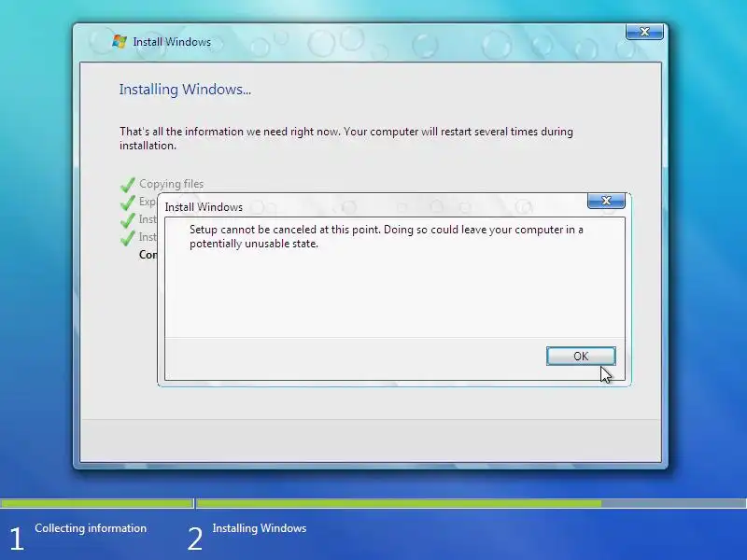Click the "Setup cannot be canceled" message text
This screenshot has width=747, height=560.
pyautogui.click(x=387, y=236)
